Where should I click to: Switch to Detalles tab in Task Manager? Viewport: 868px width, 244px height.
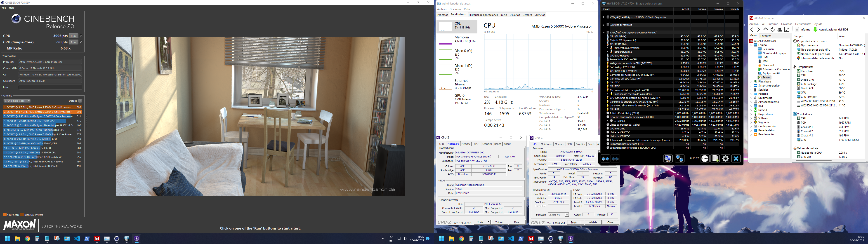(527, 15)
